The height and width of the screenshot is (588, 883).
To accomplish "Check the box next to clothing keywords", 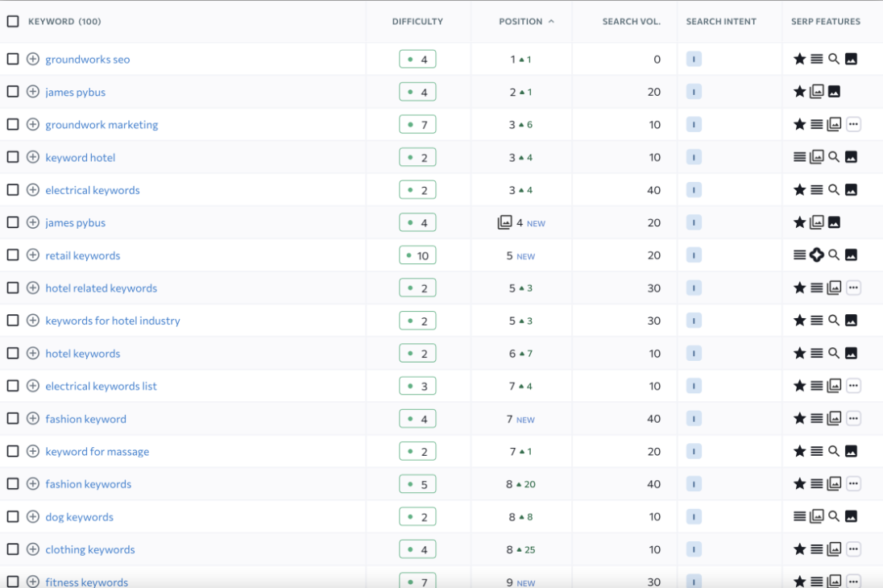I will pyautogui.click(x=13, y=549).
